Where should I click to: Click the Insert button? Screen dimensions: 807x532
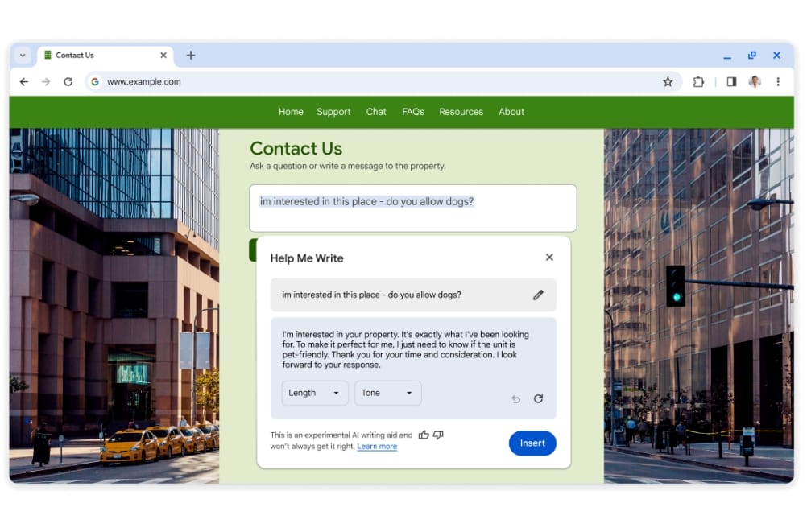532,443
